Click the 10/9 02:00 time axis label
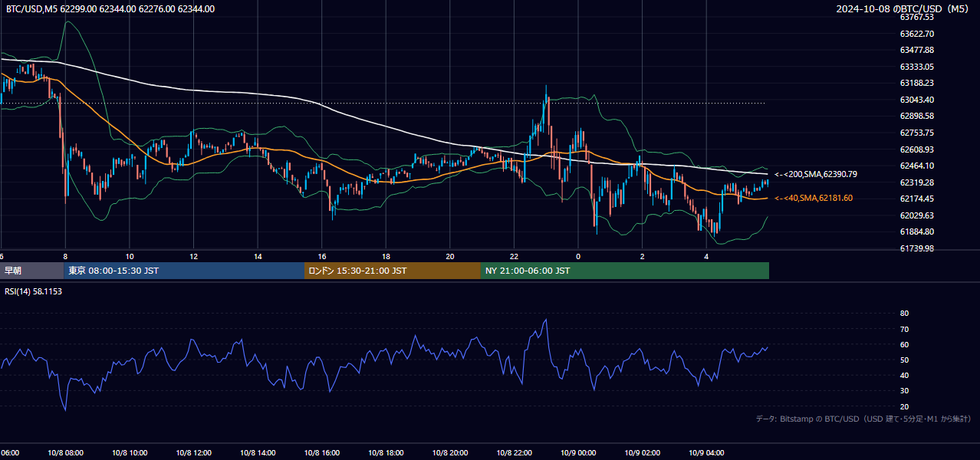Image resolution: width=980 pixels, height=460 pixels. pyautogui.click(x=642, y=452)
